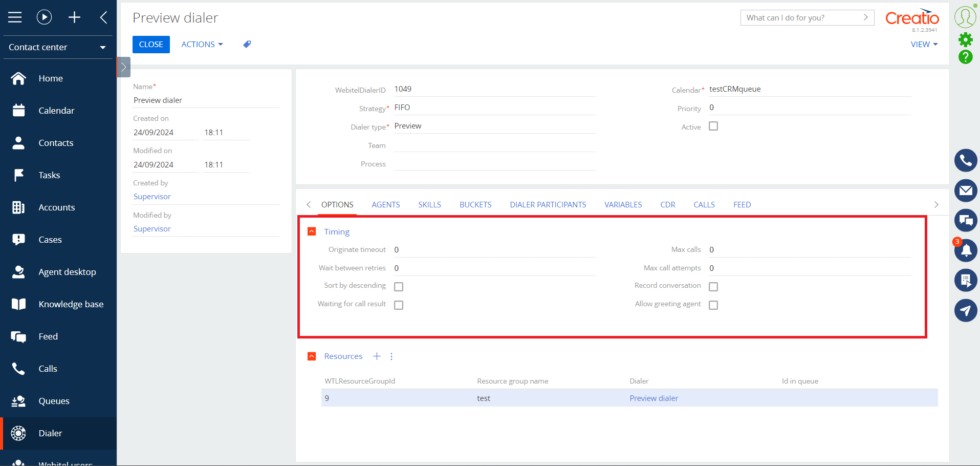980x466 pixels.
Task: Open Preview dialer link in Resources row
Action: tap(654, 398)
